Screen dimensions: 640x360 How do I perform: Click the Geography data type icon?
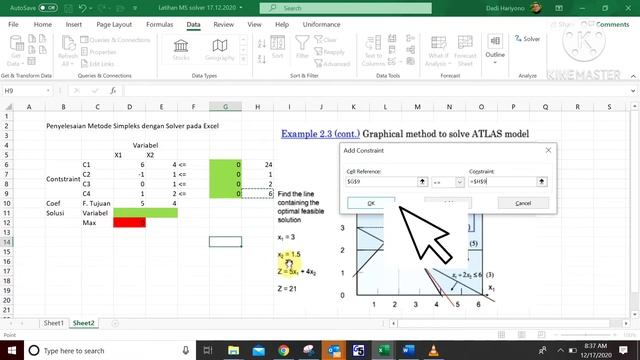(220, 50)
